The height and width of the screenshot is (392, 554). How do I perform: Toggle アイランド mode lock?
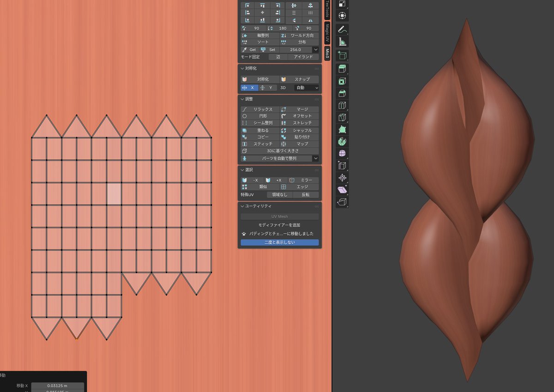click(x=303, y=57)
